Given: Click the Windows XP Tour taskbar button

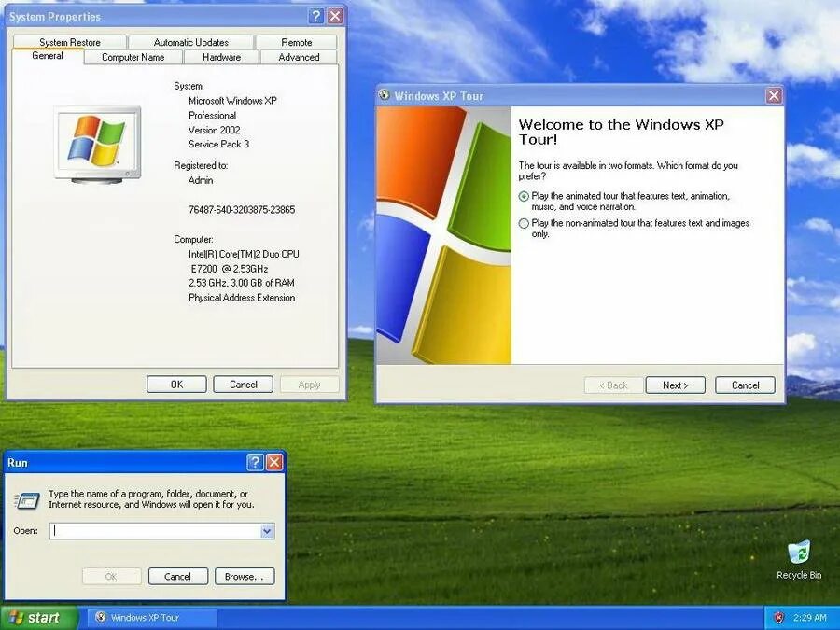Looking at the screenshot, I should 151,618.
